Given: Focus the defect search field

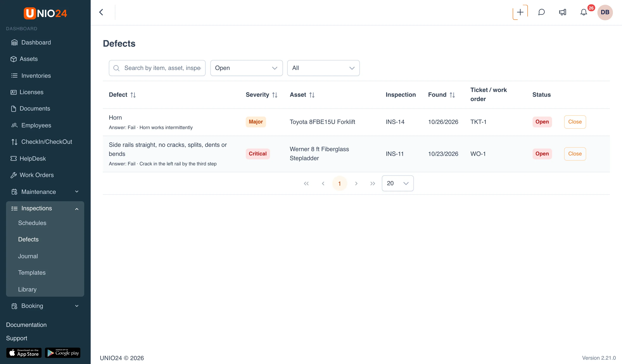Looking at the screenshot, I should [157, 68].
